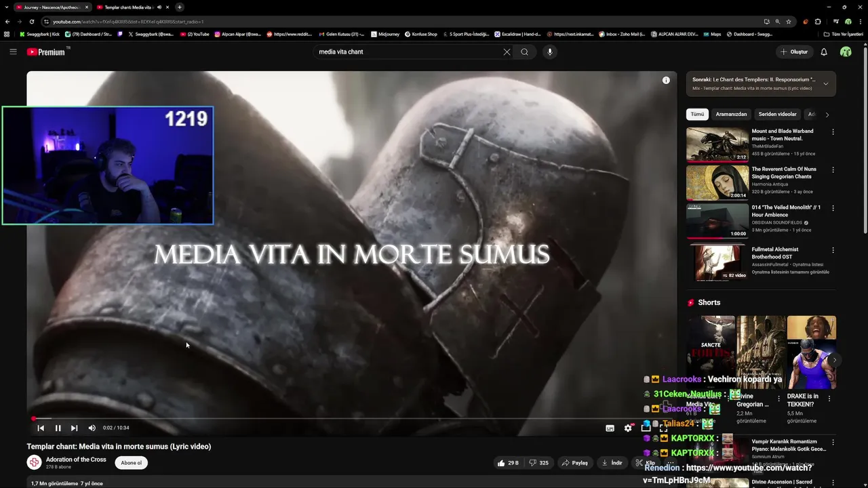Image resolution: width=868 pixels, height=488 pixels.
Task: Reload the current page
Action: (x=32, y=22)
